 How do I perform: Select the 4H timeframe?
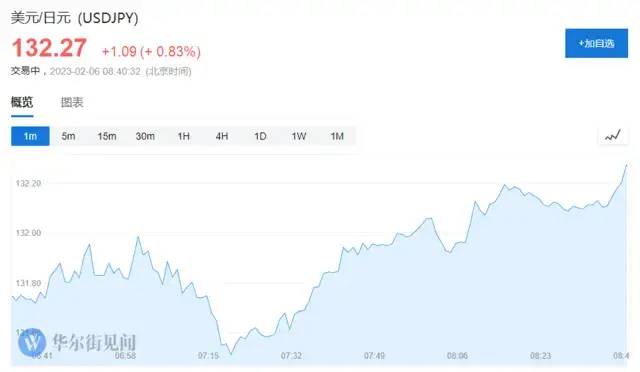(222, 136)
